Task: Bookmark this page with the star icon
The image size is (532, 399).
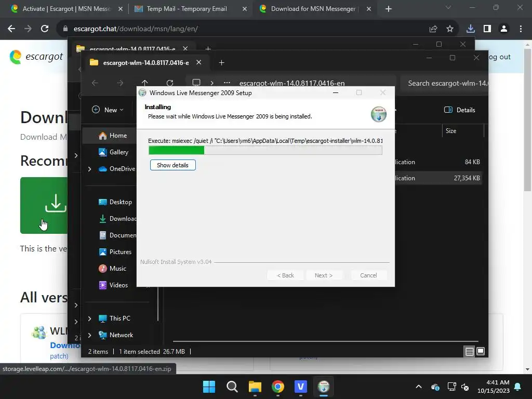Action: click(450, 29)
